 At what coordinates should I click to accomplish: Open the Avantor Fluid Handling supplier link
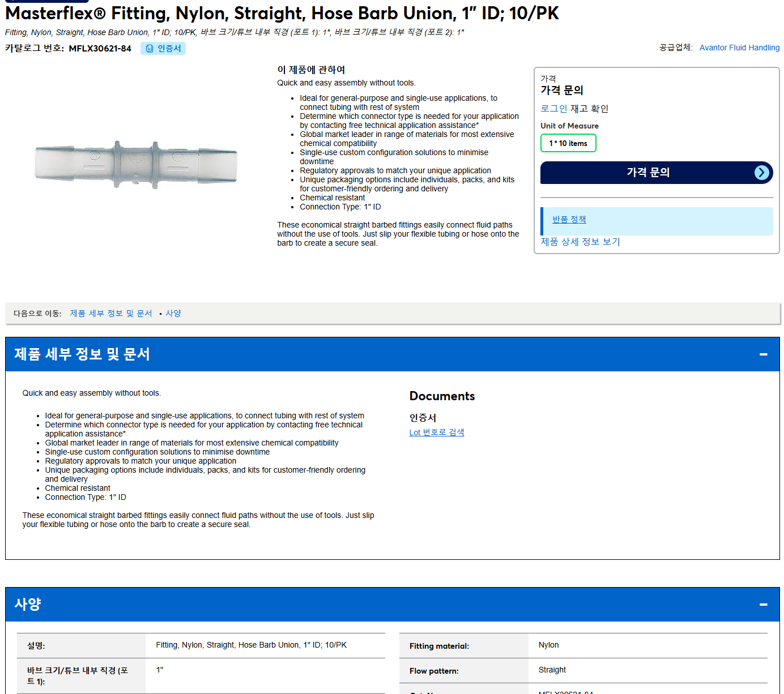739,48
